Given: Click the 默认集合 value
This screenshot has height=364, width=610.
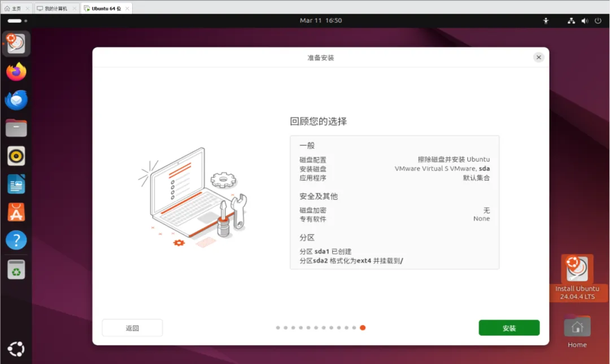Looking at the screenshot, I should point(476,178).
